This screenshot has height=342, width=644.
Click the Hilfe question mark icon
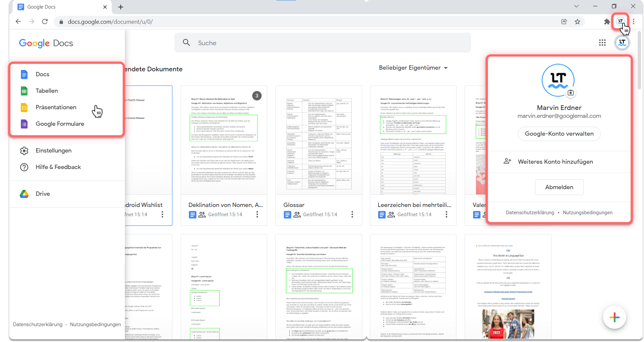[24, 167]
